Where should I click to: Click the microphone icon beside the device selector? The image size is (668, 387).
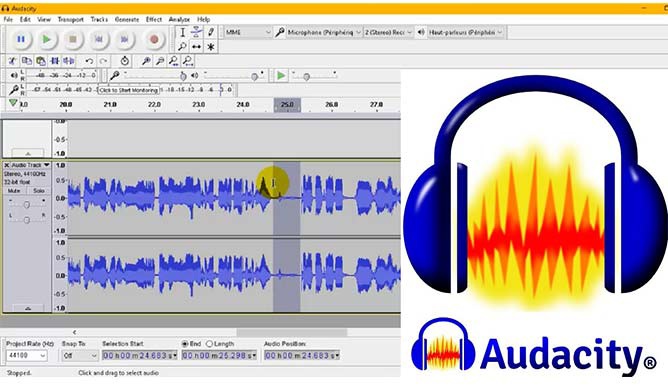[279, 32]
